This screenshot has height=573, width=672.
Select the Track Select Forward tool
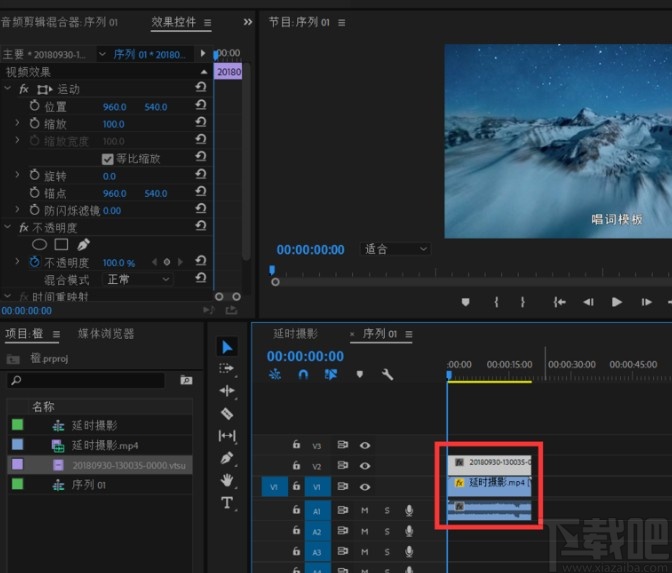click(227, 369)
